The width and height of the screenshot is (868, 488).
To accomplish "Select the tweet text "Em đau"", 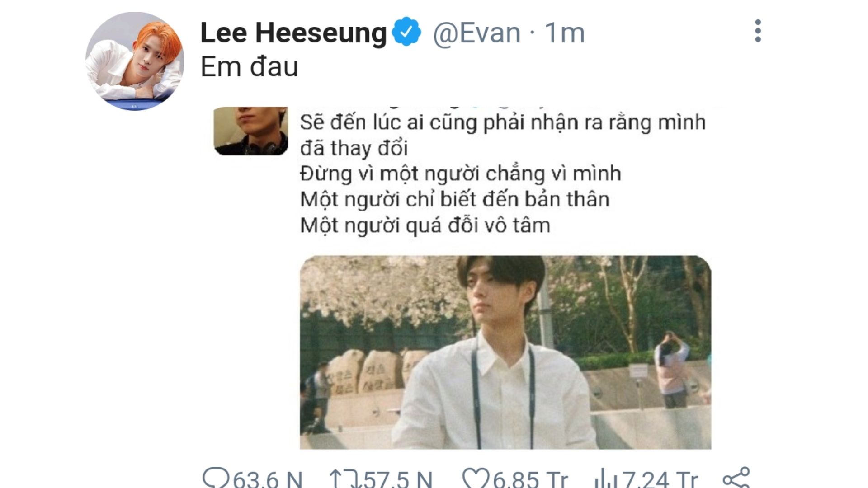I will pyautogui.click(x=249, y=67).
